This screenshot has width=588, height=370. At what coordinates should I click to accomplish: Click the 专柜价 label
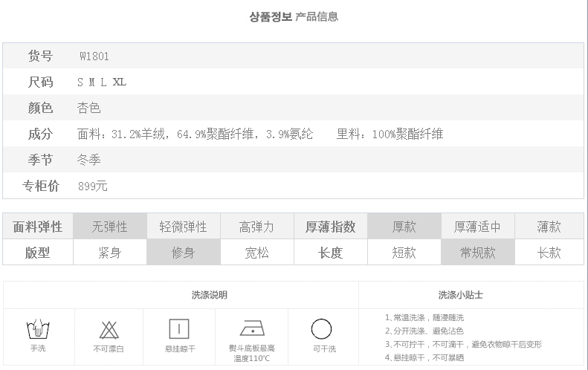coord(40,186)
